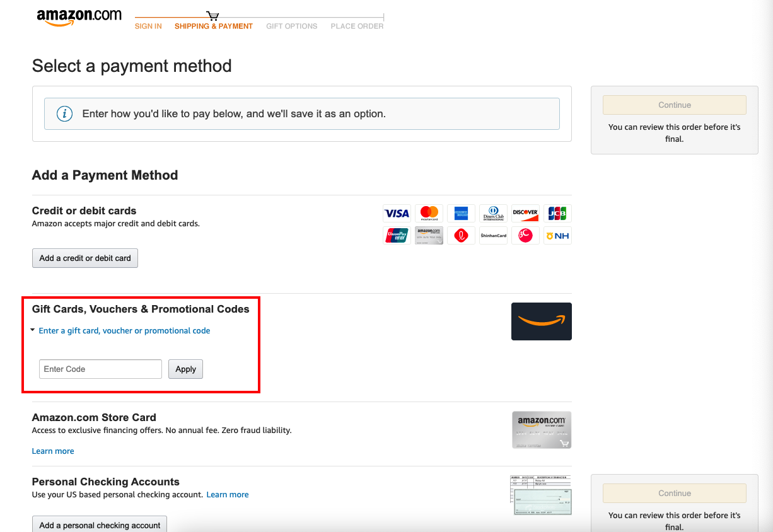Select the American Express card icon

(461, 213)
